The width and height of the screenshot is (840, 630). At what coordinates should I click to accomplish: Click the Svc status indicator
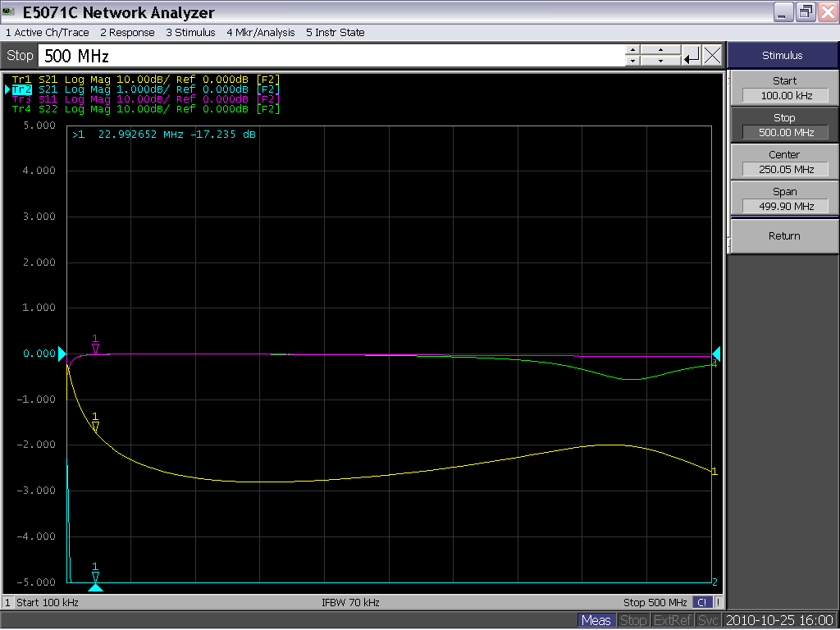(x=708, y=620)
